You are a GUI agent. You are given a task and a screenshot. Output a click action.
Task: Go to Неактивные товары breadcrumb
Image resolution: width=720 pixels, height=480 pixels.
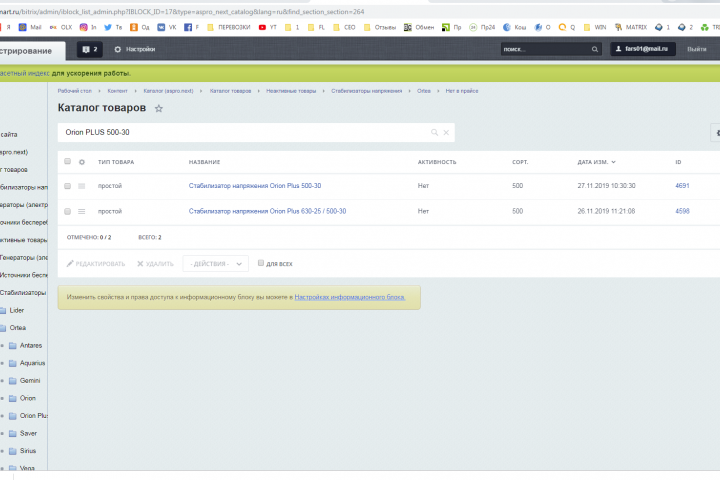(x=291, y=91)
